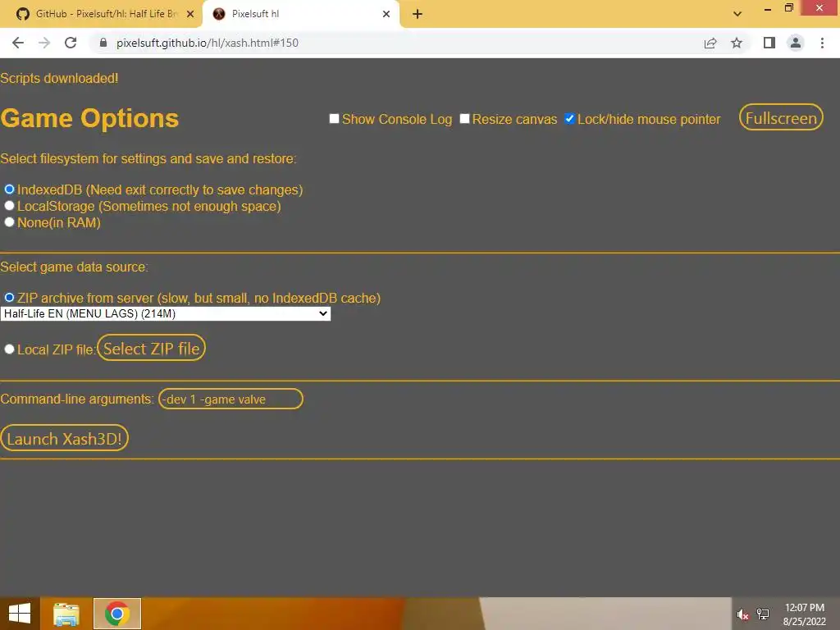The height and width of the screenshot is (630, 840).
Task: Open a new browser tab
Action: tap(418, 14)
